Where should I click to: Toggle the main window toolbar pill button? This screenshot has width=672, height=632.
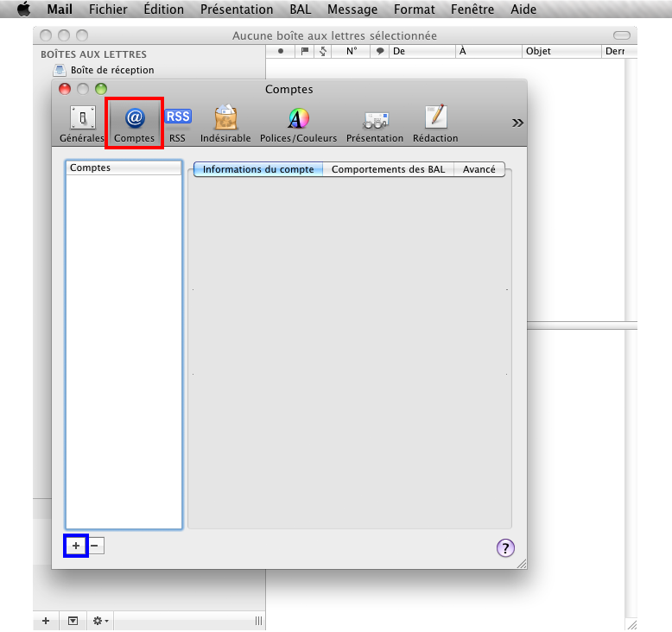click(x=622, y=35)
